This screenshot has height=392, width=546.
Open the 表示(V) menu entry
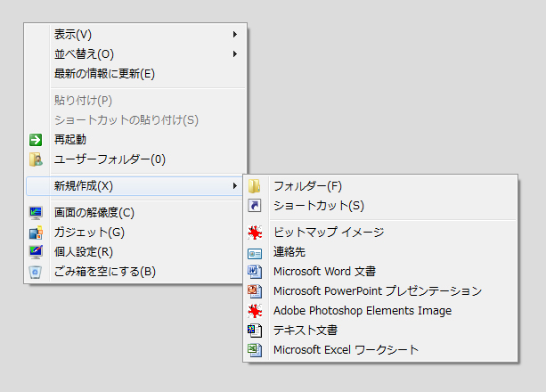136,34
